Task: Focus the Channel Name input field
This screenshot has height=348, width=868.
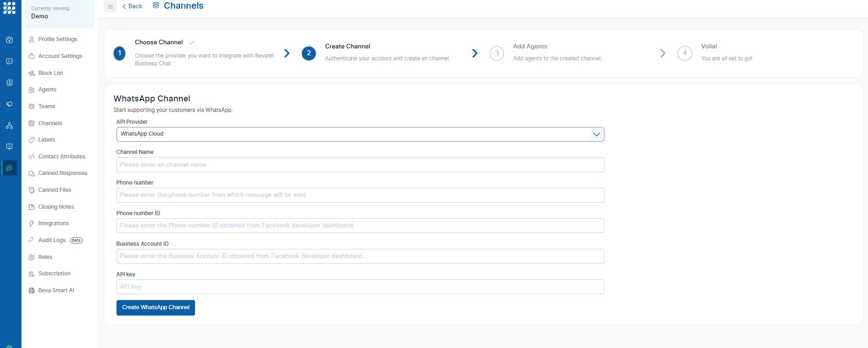Action: coord(360,165)
